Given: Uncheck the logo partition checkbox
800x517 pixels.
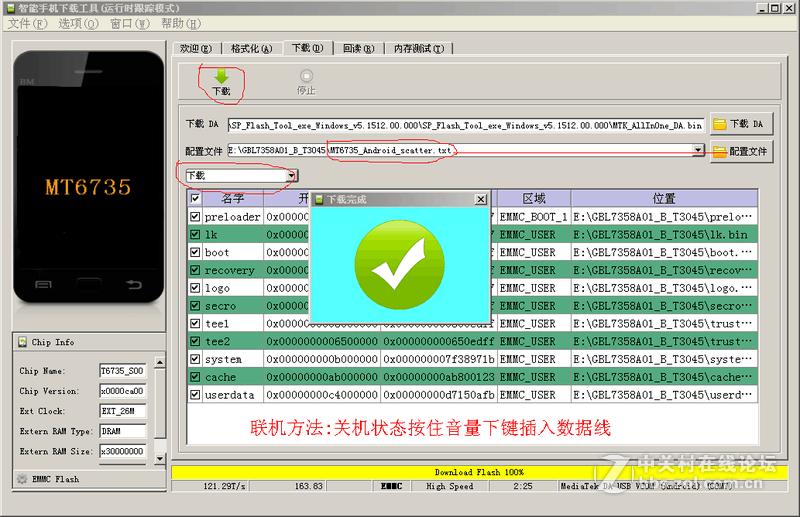Looking at the screenshot, I should point(195,288).
